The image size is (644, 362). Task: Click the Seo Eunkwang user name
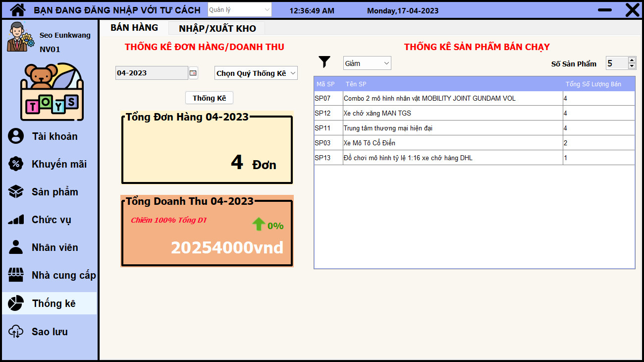(65, 35)
